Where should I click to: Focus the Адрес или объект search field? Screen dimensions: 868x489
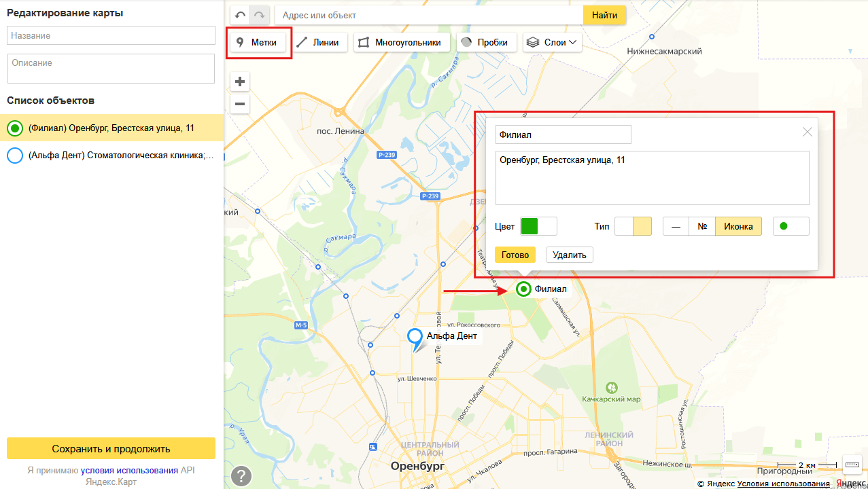(429, 16)
